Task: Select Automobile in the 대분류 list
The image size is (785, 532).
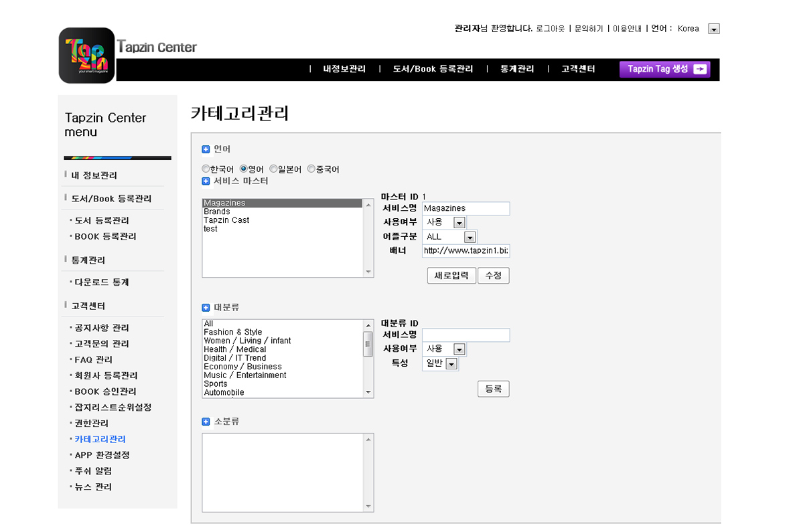Action: pos(283,393)
